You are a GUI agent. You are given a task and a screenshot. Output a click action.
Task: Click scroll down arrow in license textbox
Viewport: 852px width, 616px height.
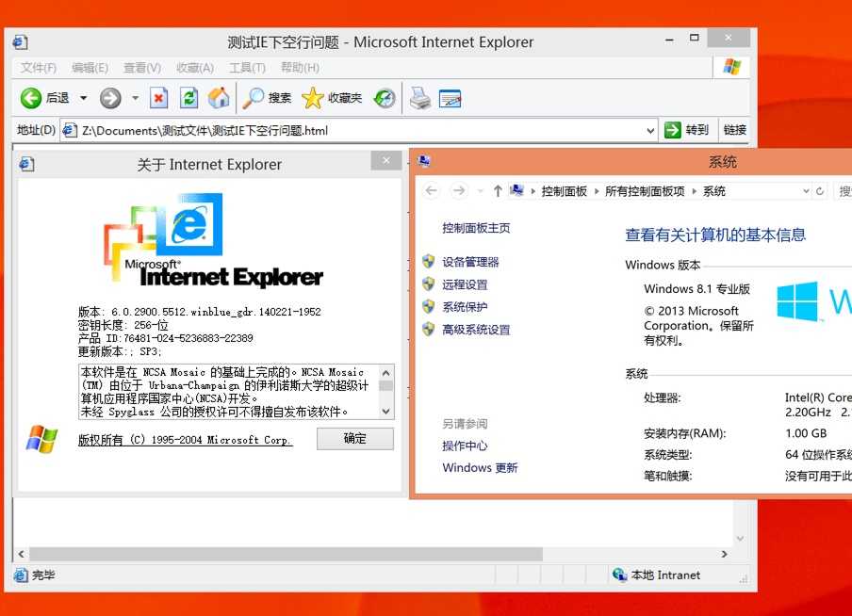385,412
